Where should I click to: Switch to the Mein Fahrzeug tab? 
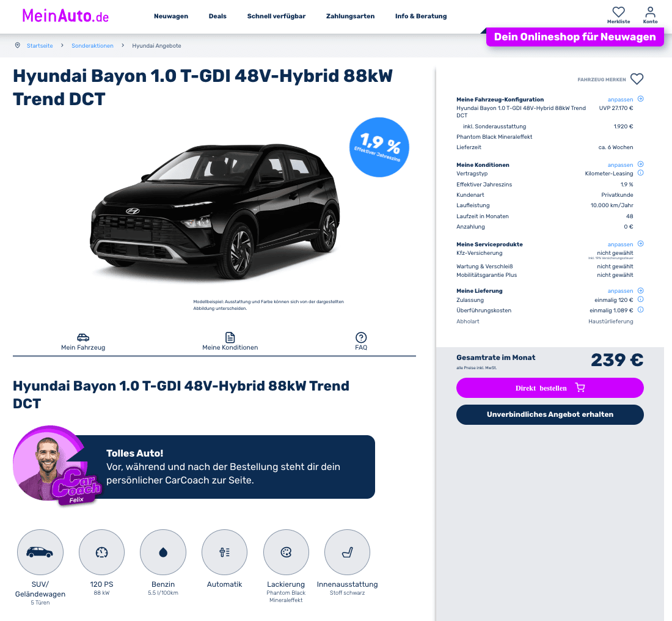tap(83, 342)
